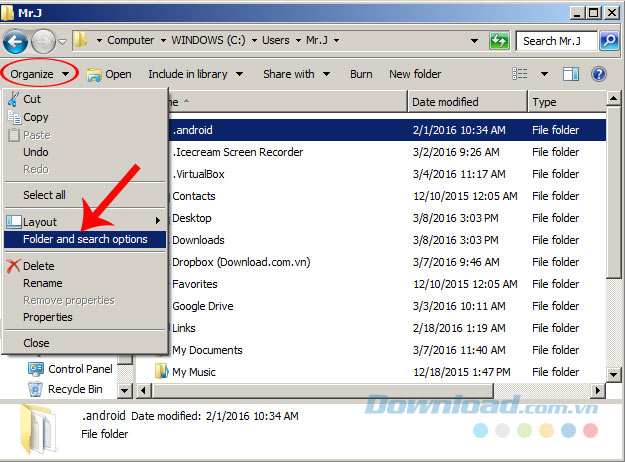Choose Close from the Organize menu

tap(85, 343)
